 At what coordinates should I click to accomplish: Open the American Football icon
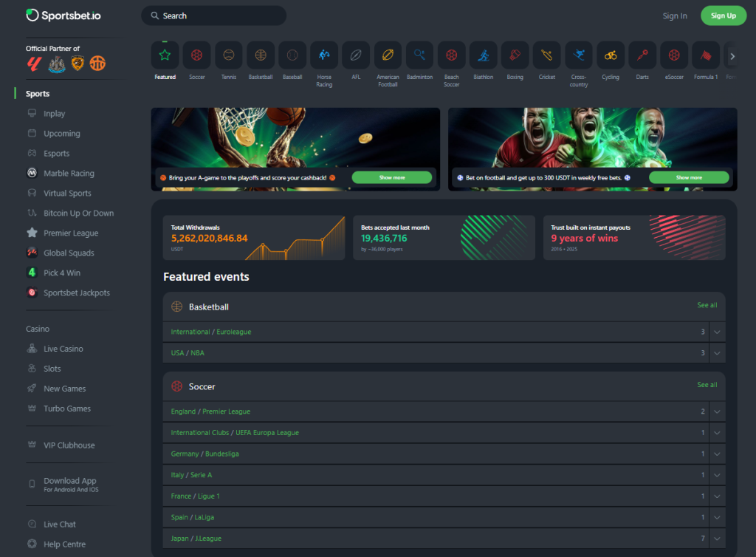tap(388, 55)
